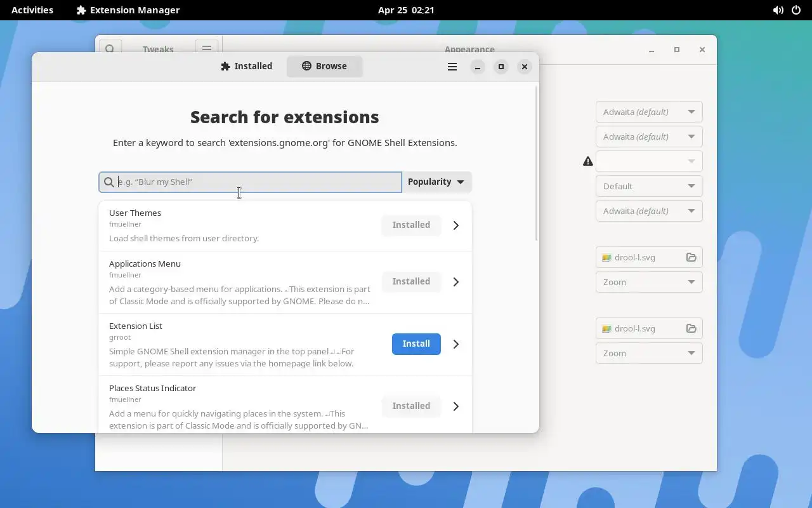
Task: Click the Appearance title in Tweaks headerbar
Action: coord(469,49)
